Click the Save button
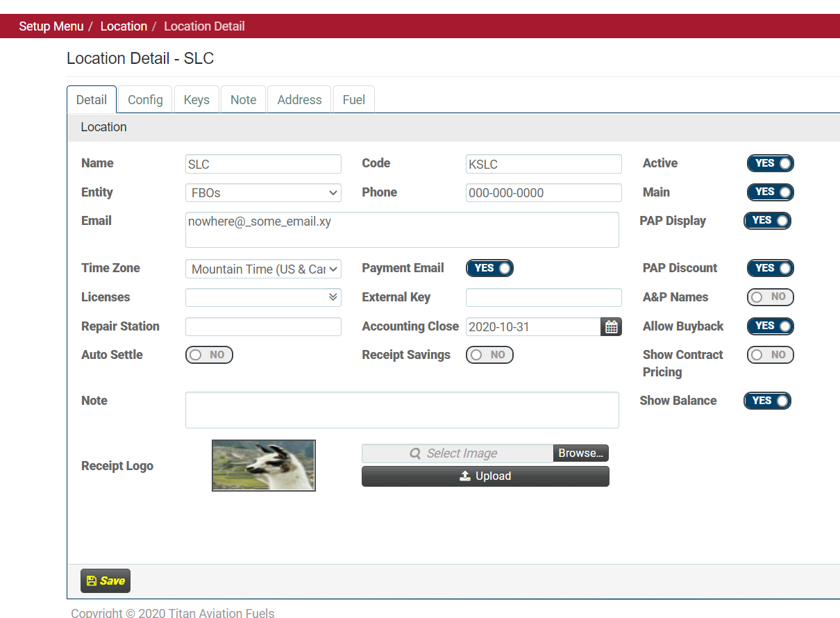The width and height of the screenshot is (840, 618). pyautogui.click(x=106, y=581)
